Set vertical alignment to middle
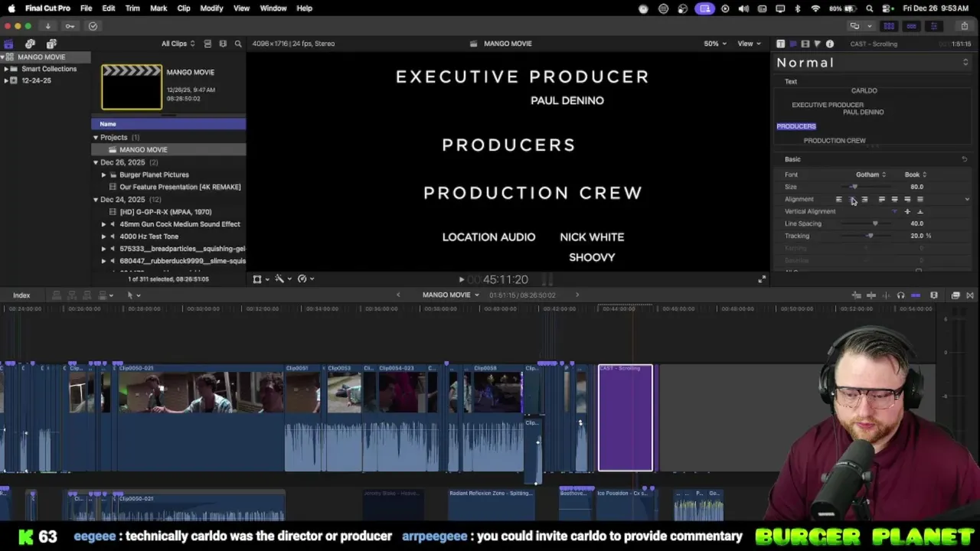Screen dimensions: 980x551 pos(907,211)
